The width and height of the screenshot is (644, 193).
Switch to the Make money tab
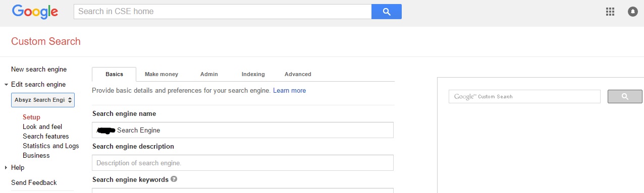[162, 74]
